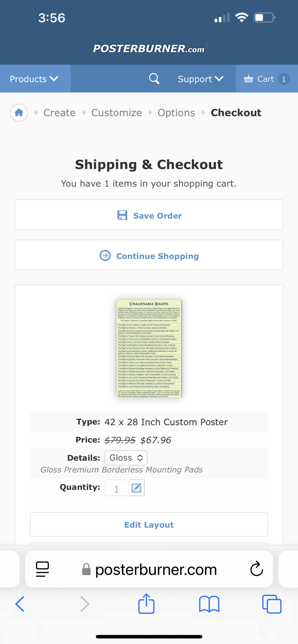Viewport: 298px width, 644px height.
Task: Open the Safari page menu icon
Action: (x=42, y=569)
